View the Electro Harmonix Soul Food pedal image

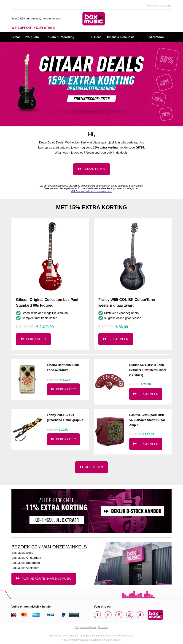click(27, 379)
